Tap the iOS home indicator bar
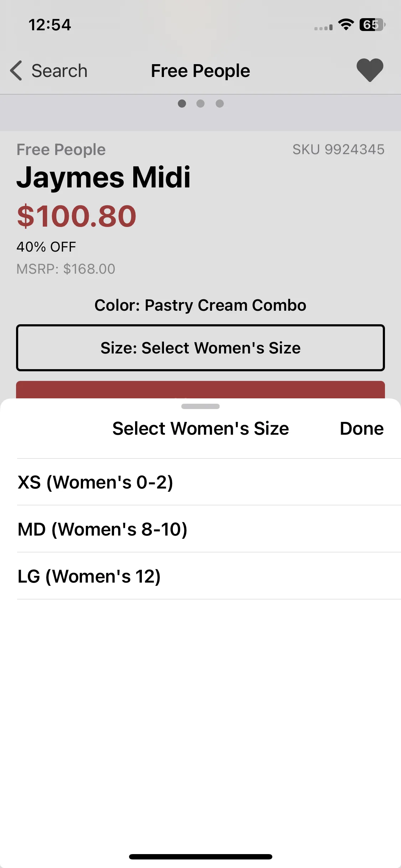 coord(200,857)
